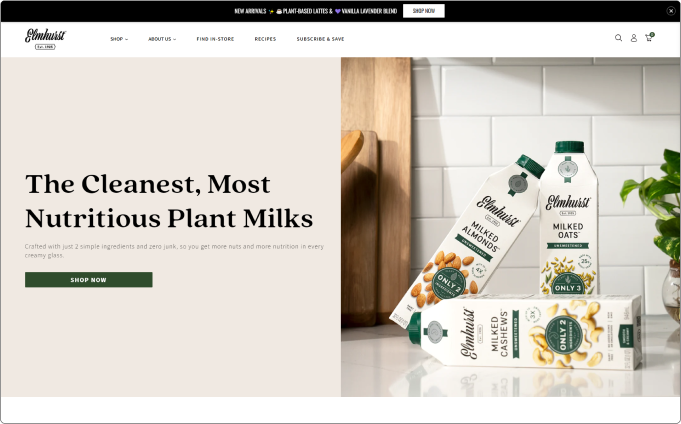Dismiss the announcement bar with X

[x=671, y=11]
